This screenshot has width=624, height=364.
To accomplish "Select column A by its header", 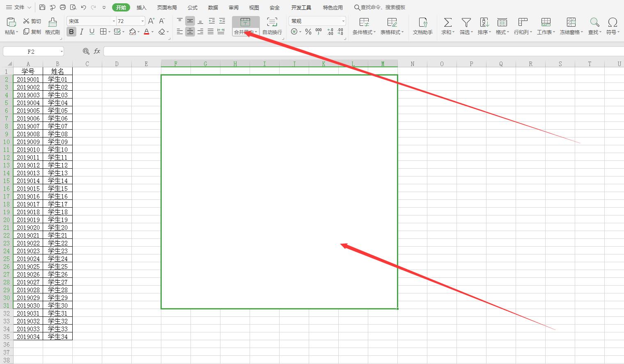I will pos(28,64).
